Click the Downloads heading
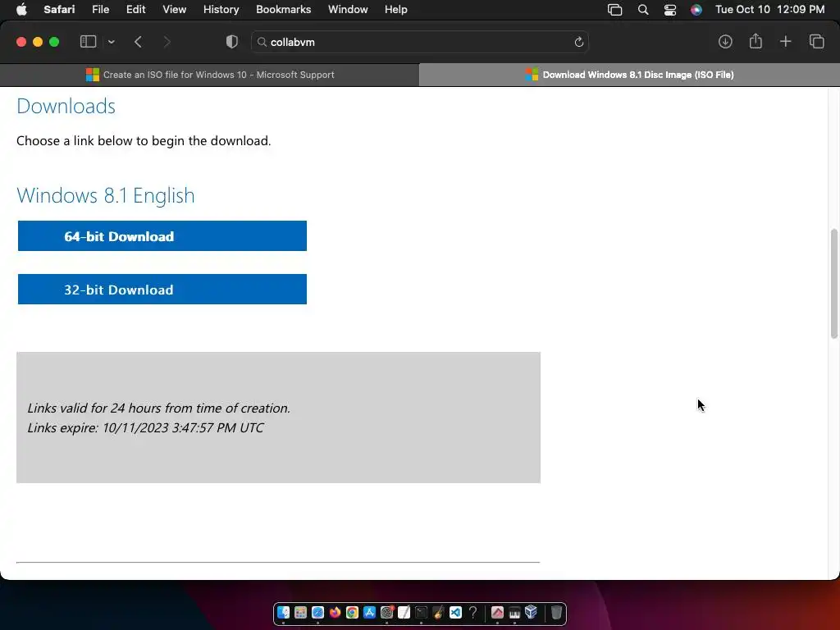This screenshot has width=840, height=630. [66, 106]
